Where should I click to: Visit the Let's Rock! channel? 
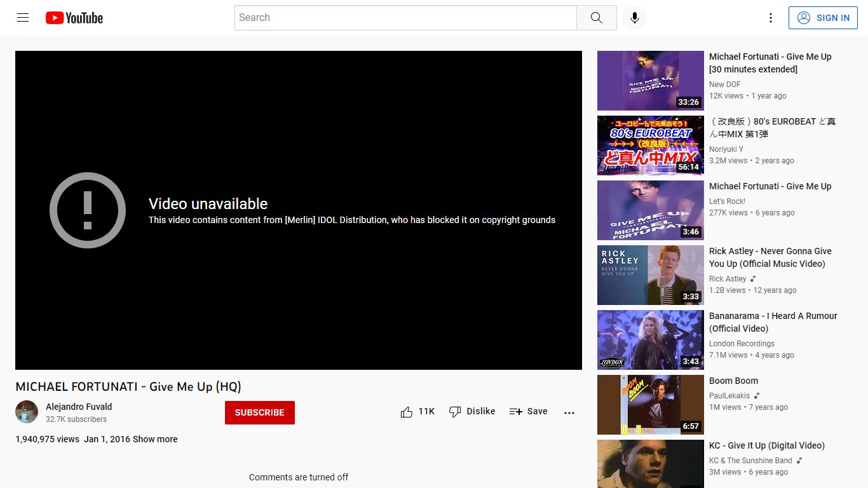click(x=728, y=201)
